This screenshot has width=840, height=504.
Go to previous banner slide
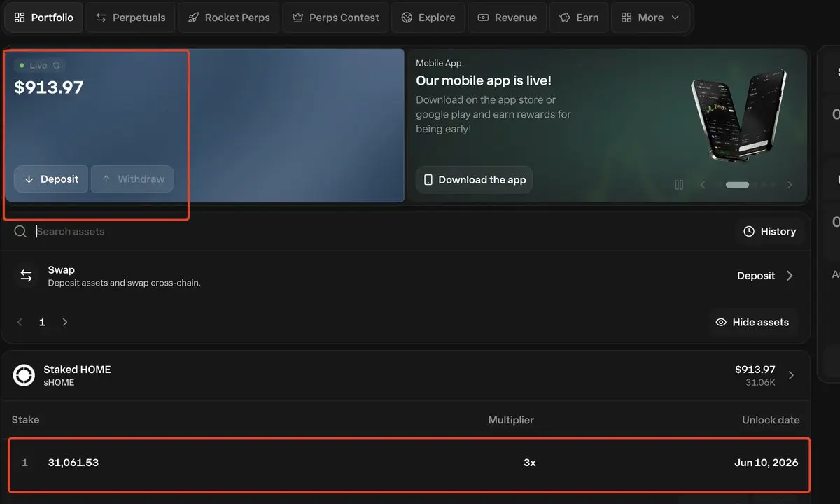point(703,185)
